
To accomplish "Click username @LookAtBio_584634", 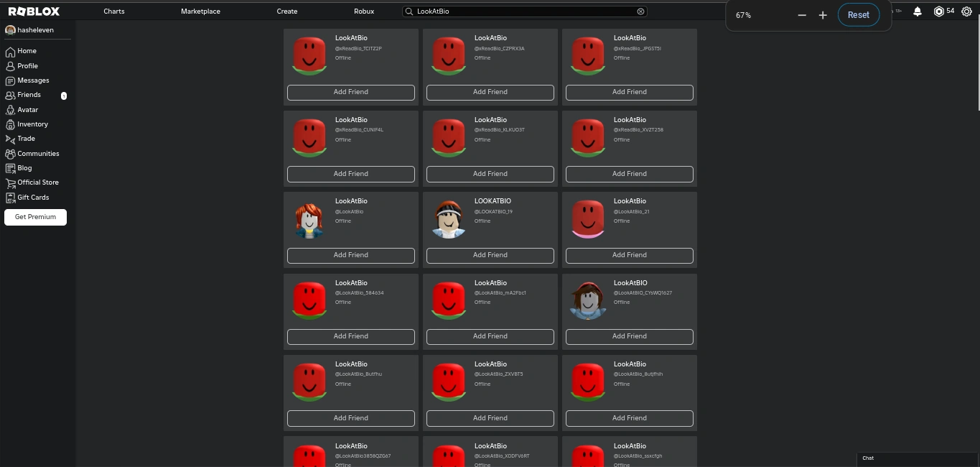I will 360,293.
